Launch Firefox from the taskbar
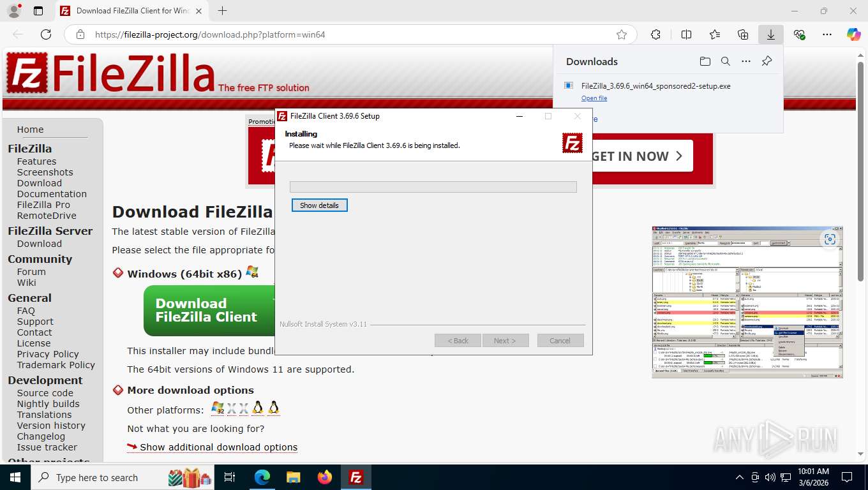Screen dimensions: 868x490 click(x=325, y=477)
